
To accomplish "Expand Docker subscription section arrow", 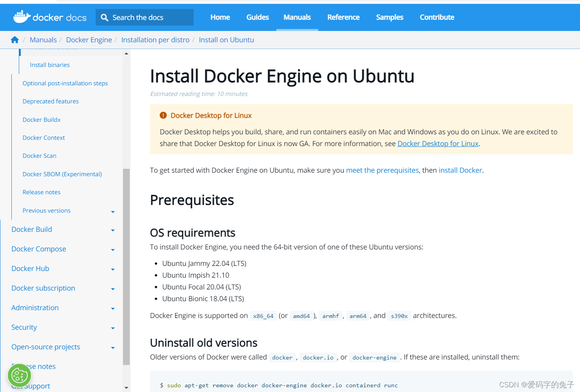I will 113,289.
